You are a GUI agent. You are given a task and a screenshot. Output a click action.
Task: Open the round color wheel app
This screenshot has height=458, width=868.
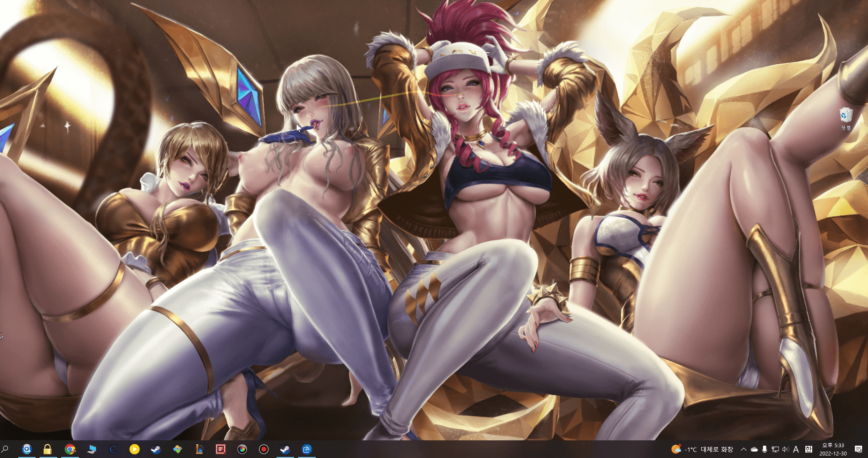click(242, 449)
